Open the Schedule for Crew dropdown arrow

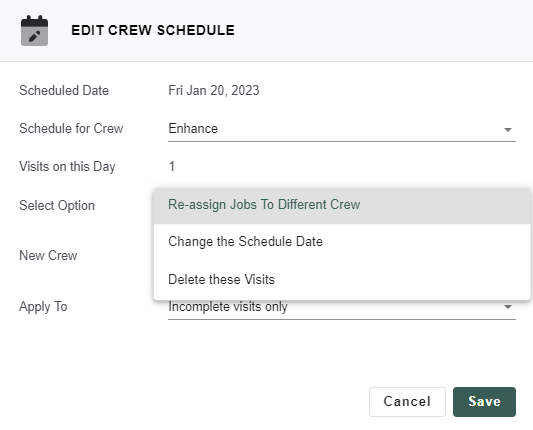pyautogui.click(x=508, y=130)
